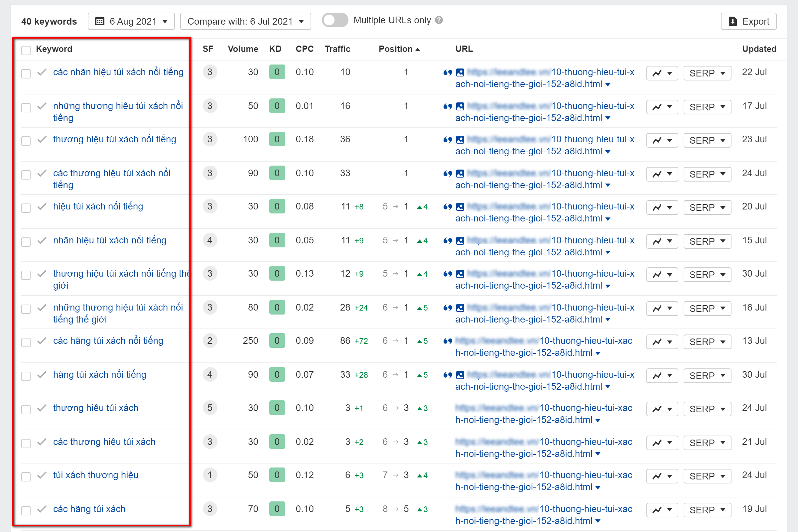Open SERP dropdown for các hãng túi xách
798x532 pixels.
point(707,510)
